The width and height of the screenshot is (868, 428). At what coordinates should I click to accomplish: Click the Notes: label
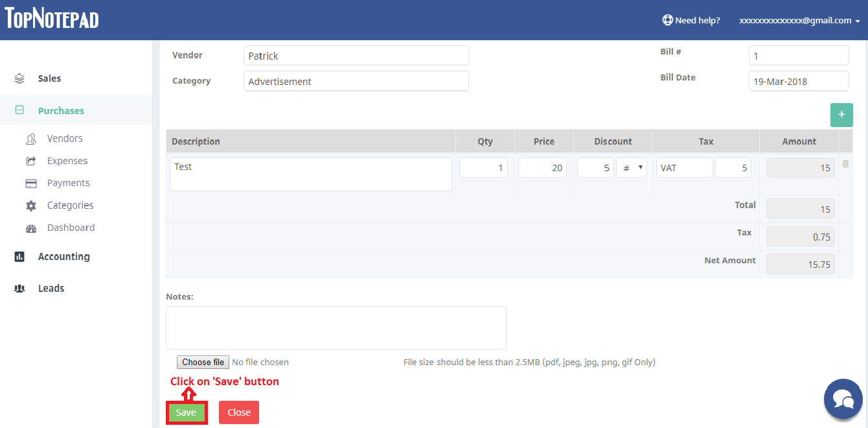pos(180,296)
